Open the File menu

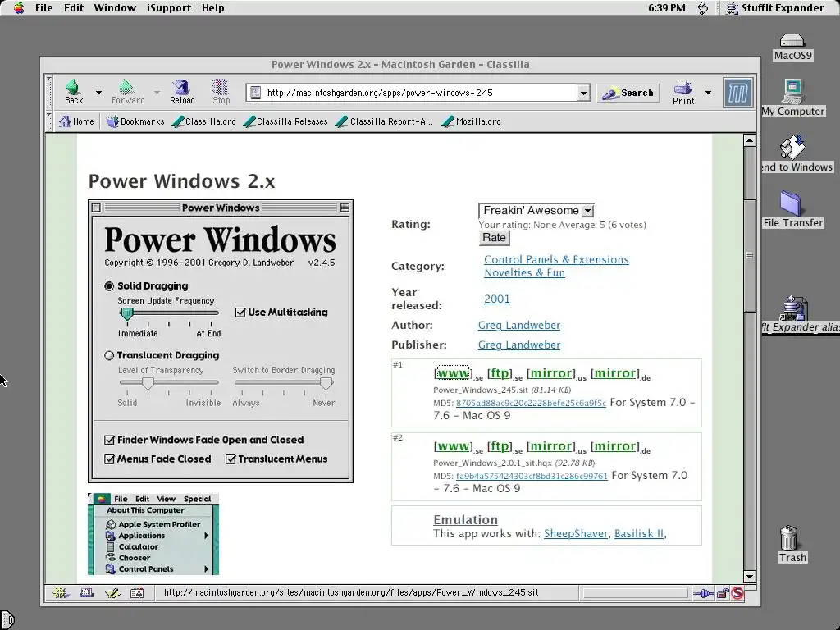coord(44,8)
